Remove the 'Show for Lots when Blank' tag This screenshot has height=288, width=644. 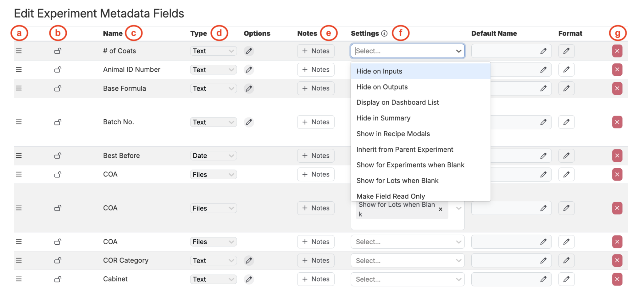pyautogui.click(x=441, y=209)
